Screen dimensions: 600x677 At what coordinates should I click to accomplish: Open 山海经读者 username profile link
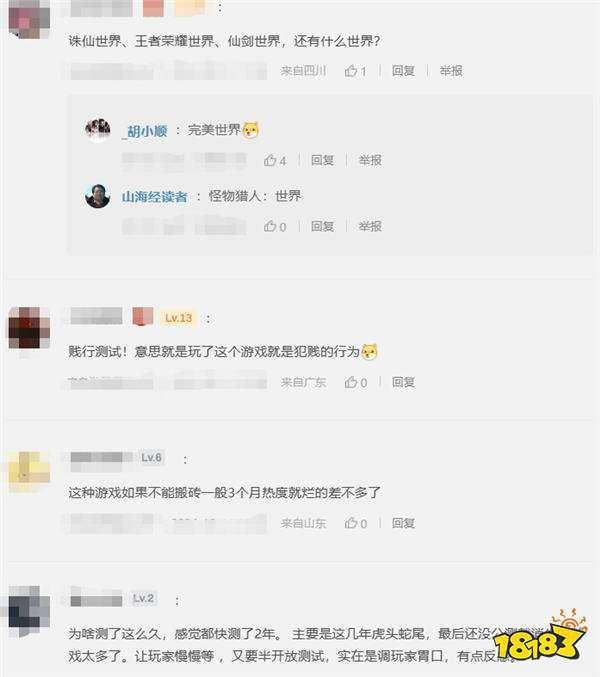pos(155,197)
